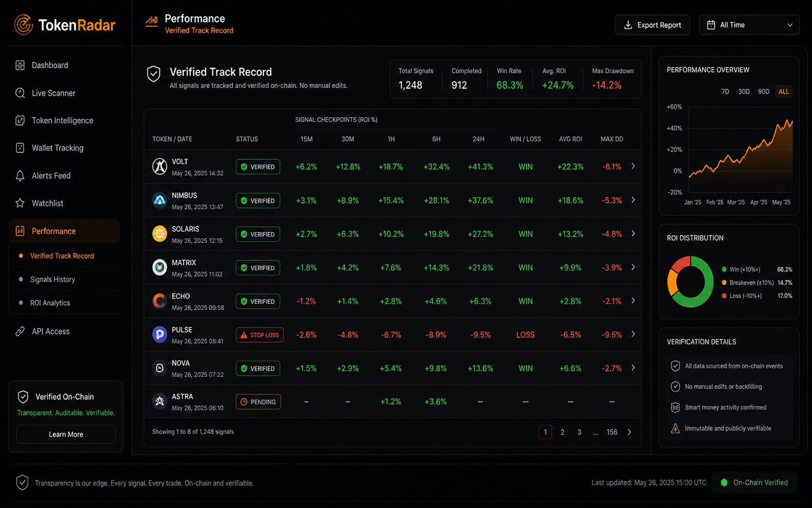
Task: Sort by the AVG ROI column header
Action: (570, 139)
